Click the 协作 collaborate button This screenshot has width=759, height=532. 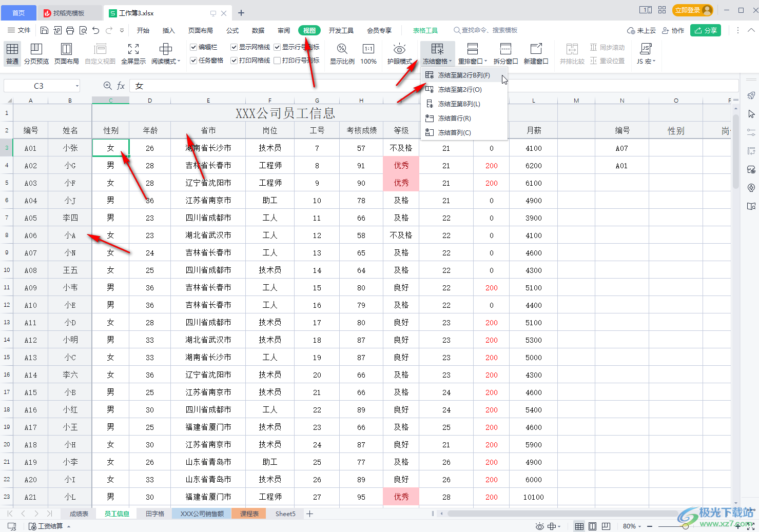pos(673,30)
